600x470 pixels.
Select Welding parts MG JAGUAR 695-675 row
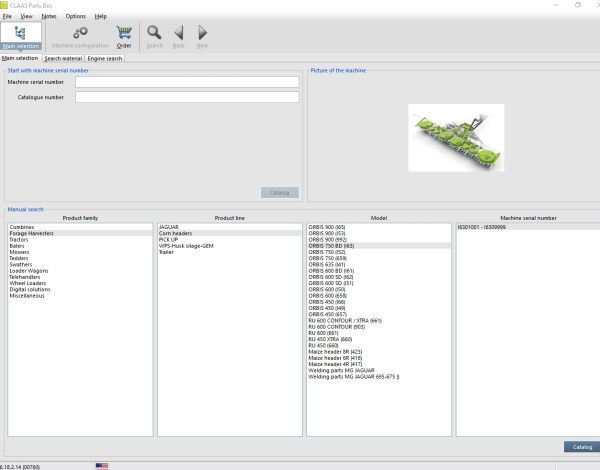[x=379, y=377]
